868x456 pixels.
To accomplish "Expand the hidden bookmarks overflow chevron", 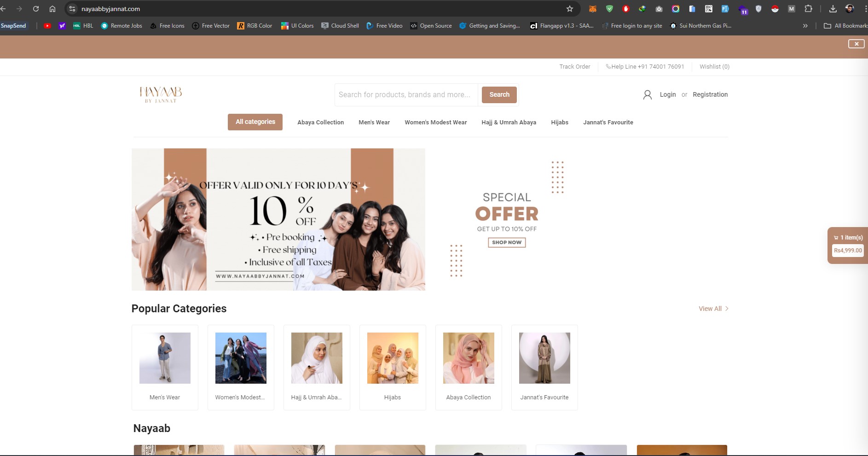I will coord(805,26).
